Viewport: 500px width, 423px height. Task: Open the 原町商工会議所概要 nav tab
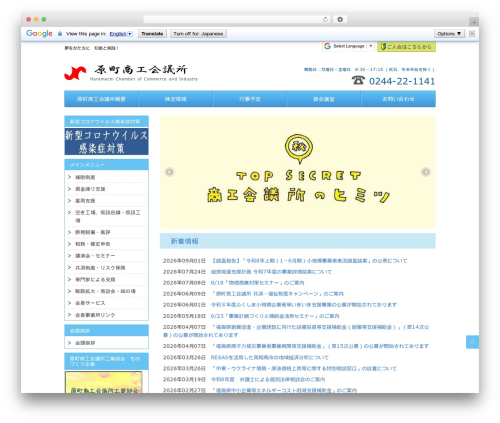(x=101, y=99)
